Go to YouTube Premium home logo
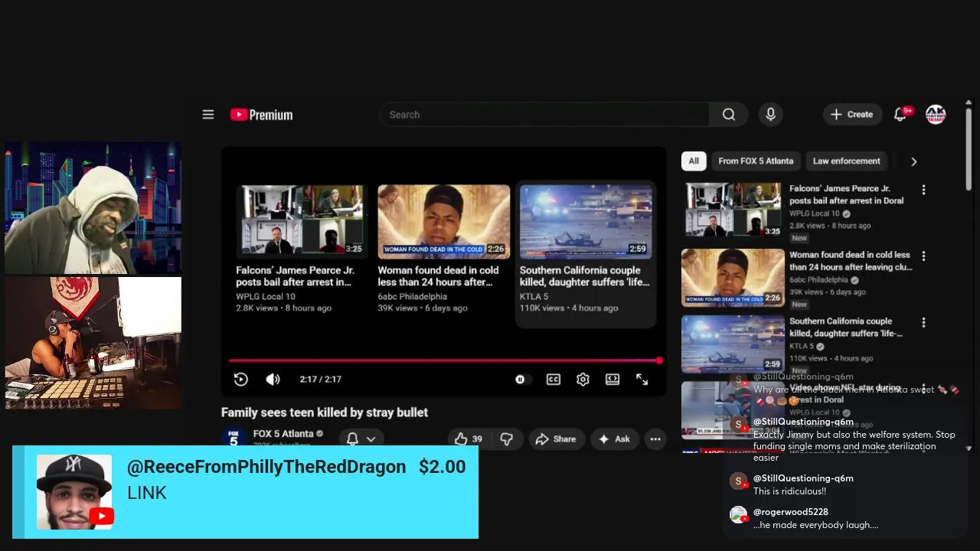Viewport: 980px width, 551px height. [x=261, y=115]
